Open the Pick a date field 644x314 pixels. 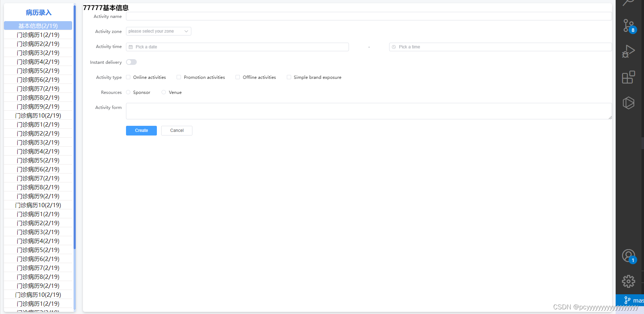(237, 47)
